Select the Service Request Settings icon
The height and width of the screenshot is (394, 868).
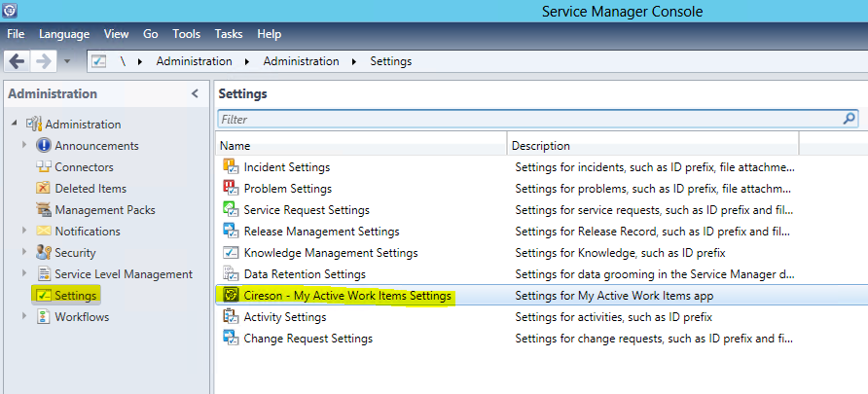pyautogui.click(x=231, y=210)
